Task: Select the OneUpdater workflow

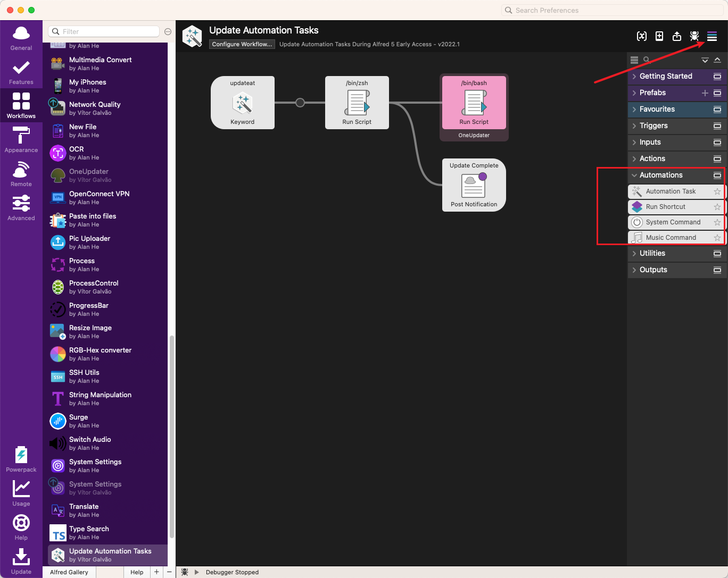Action: click(x=107, y=175)
